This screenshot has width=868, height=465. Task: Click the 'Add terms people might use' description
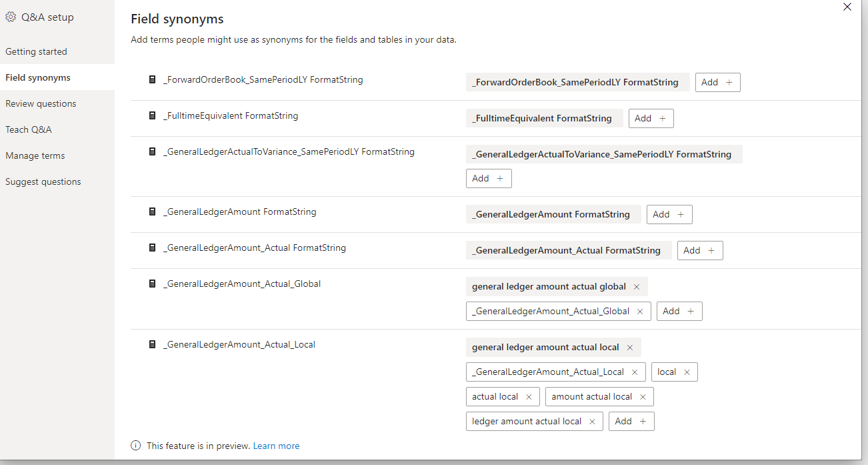[293, 40]
